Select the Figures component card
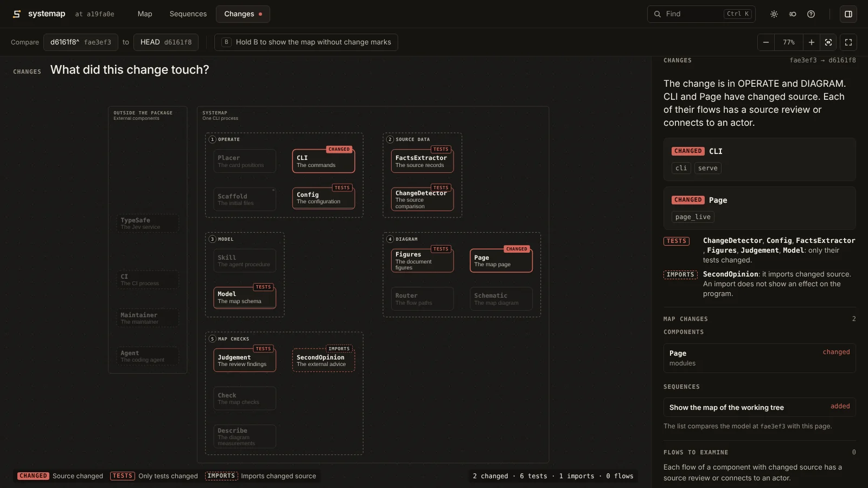 tap(422, 260)
